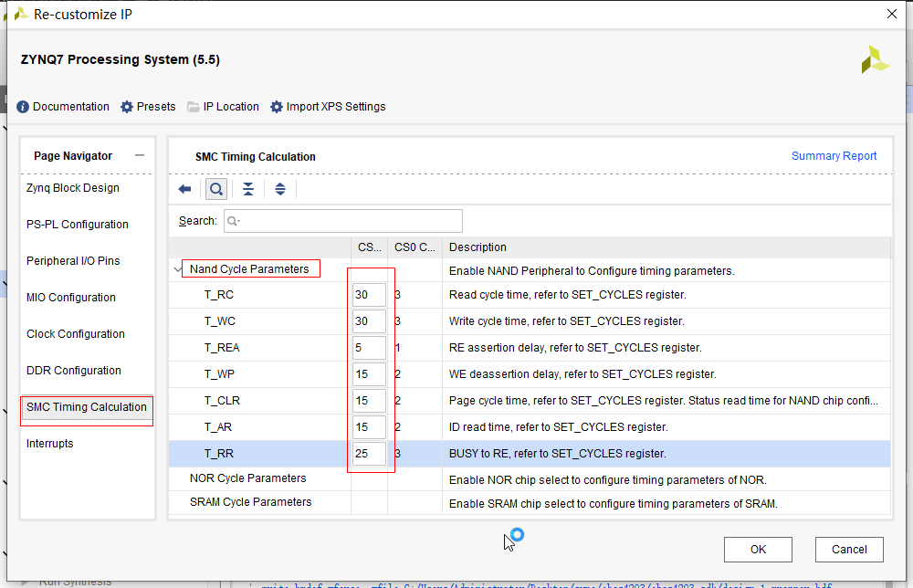Image resolution: width=913 pixels, height=588 pixels.
Task: Select DDR Configuration page
Action: (74, 371)
